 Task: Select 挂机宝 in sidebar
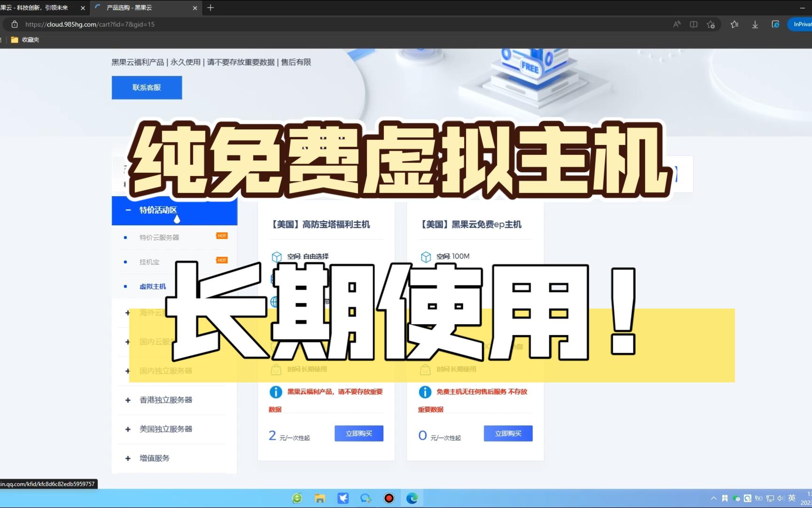149,262
